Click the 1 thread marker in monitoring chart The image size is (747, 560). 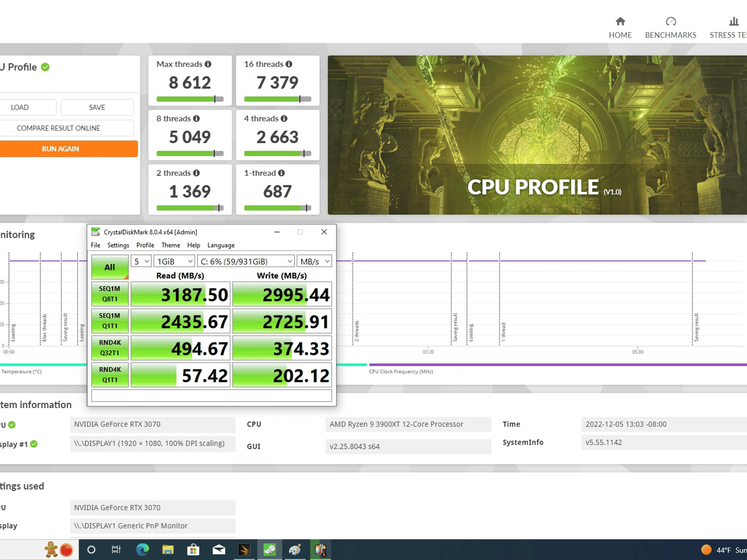(503, 332)
